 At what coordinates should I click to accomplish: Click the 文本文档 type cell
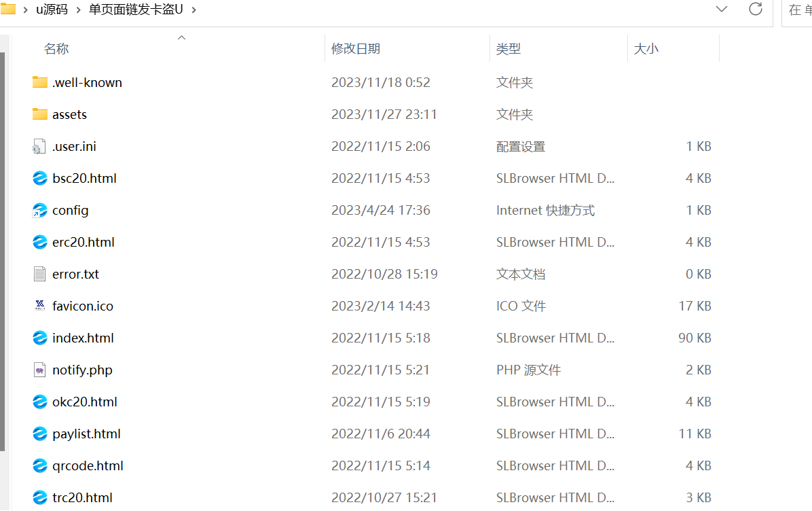[x=521, y=274]
